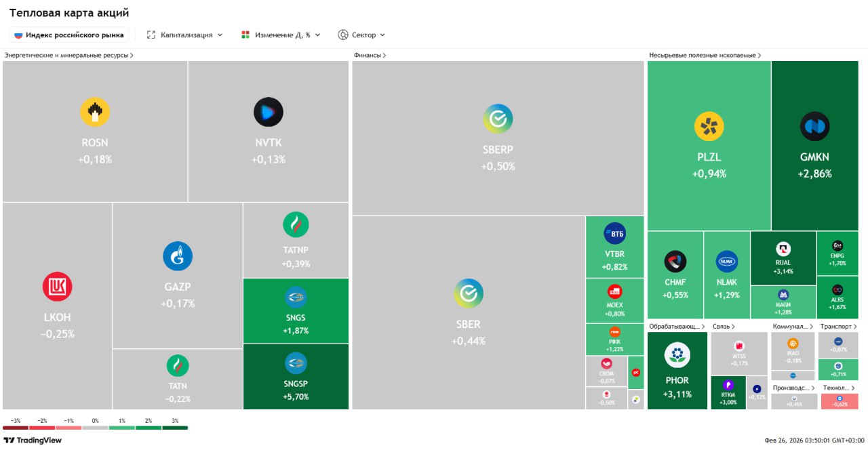The width and height of the screenshot is (868, 450).
Task: Expand Энергетические и минеральные ресурсы sector
Action: click(x=68, y=55)
